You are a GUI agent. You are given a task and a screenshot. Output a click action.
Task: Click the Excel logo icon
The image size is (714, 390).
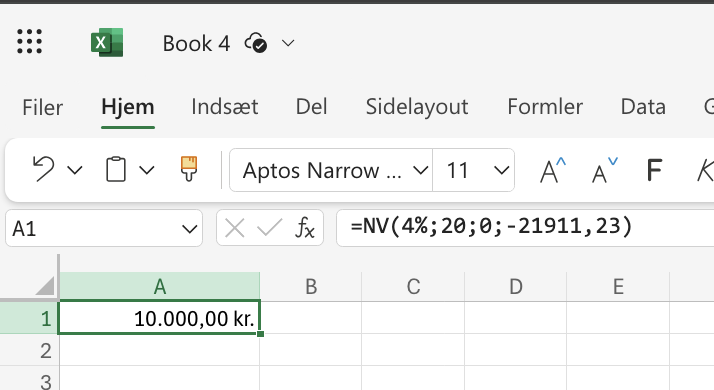107,42
